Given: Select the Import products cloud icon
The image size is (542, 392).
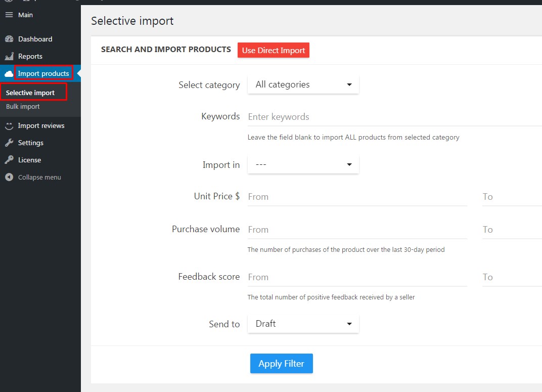Looking at the screenshot, I should (9, 73).
